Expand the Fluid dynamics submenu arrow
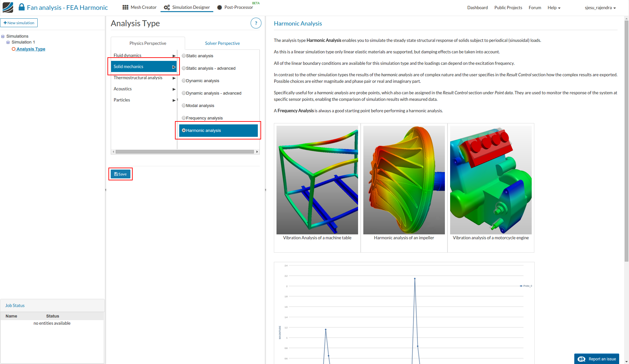 point(174,56)
